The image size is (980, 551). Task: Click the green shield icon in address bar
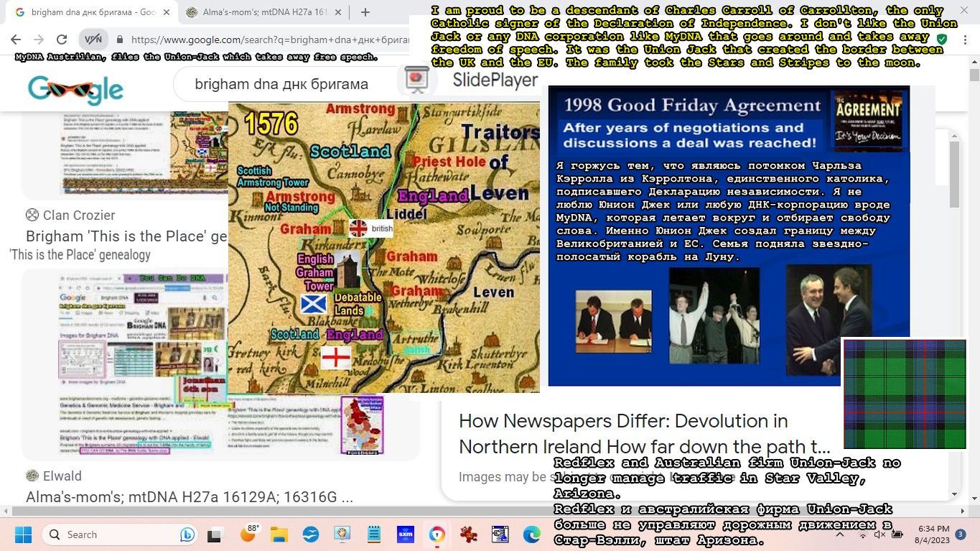click(942, 39)
